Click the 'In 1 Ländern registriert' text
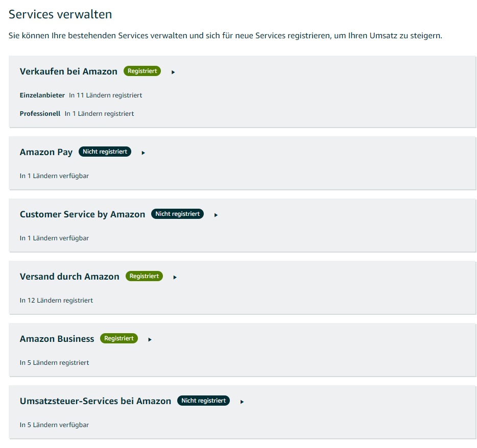 point(99,113)
